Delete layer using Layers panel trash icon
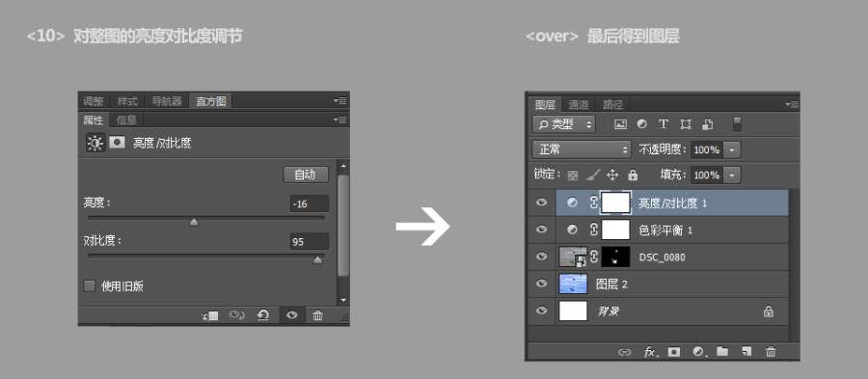The image size is (868, 379). click(x=771, y=352)
